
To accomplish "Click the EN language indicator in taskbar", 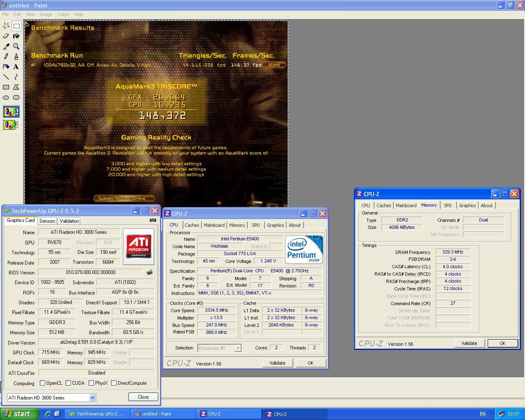I will point(482,414).
